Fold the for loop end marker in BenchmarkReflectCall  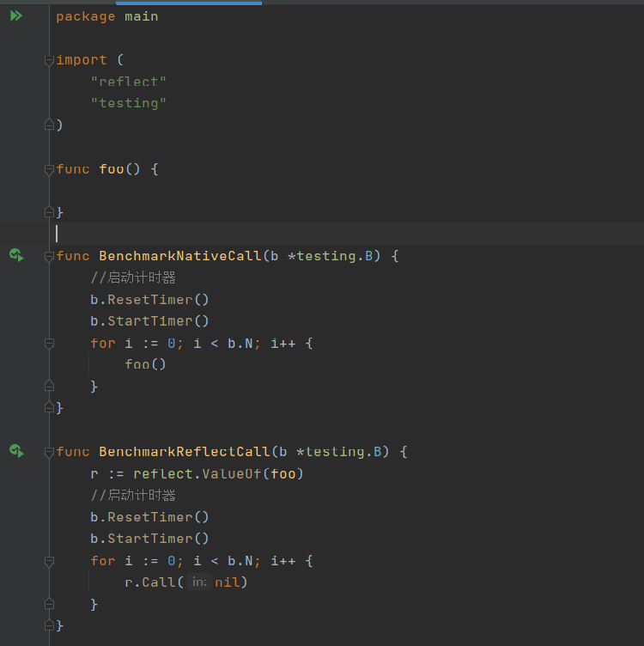pyautogui.click(x=49, y=604)
